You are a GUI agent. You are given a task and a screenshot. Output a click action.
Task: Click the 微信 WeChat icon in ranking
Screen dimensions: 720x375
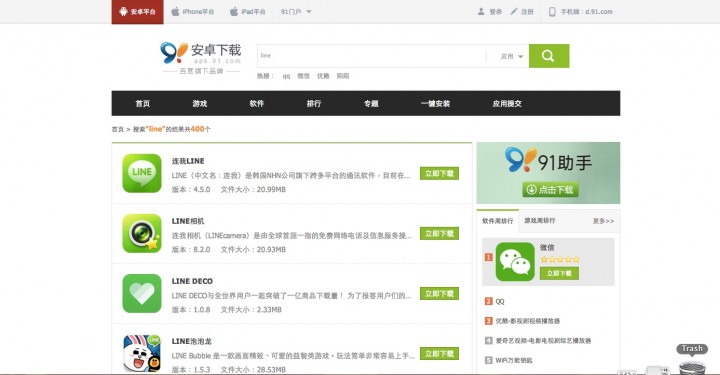[515, 262]
